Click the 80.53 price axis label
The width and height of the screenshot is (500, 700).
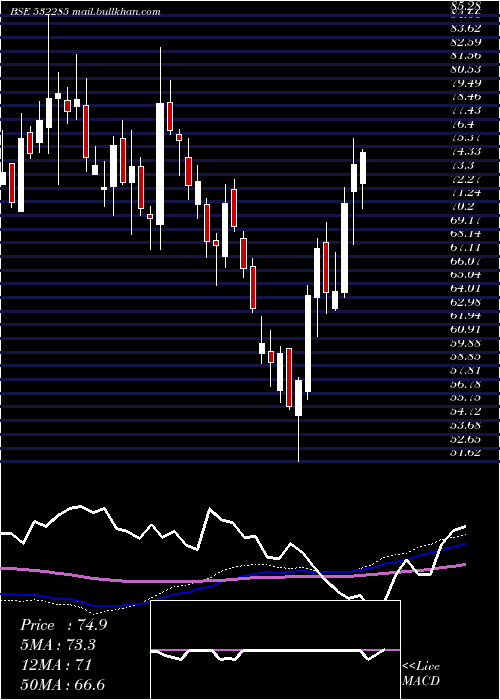click(x=466, y=69)
